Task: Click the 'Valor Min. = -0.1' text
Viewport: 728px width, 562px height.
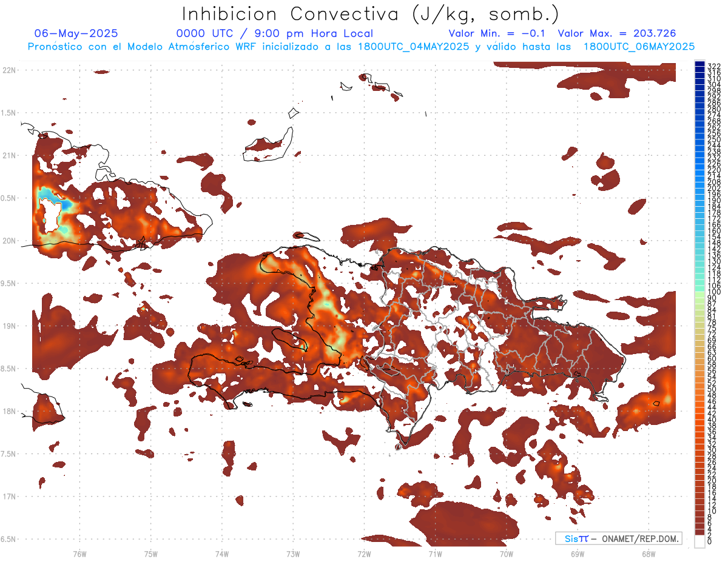Action: coord(498,33)
